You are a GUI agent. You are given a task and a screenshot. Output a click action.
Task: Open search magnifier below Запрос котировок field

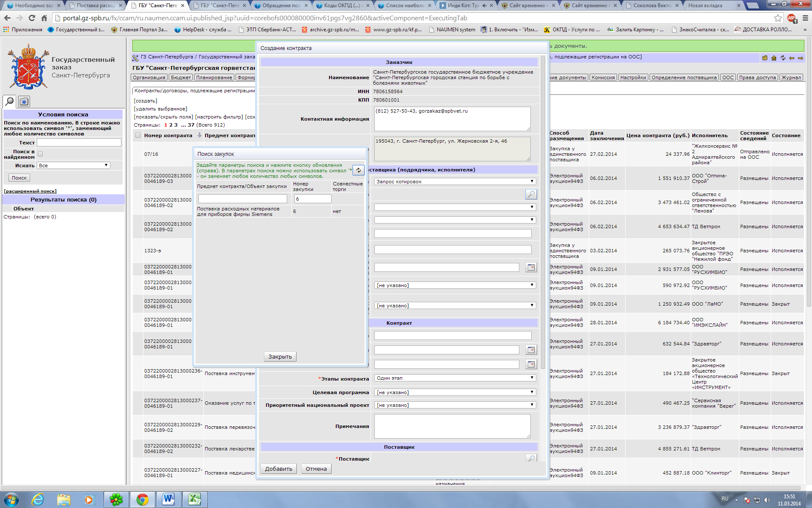click(x=531, y=194)
